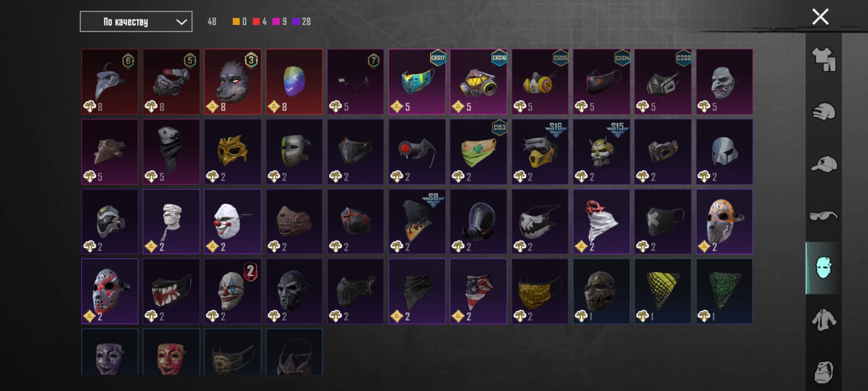This screenshot has width=868, height=391.
Task: Pick the C6S17 blue graffiti mask
Action: pos(417,82)
